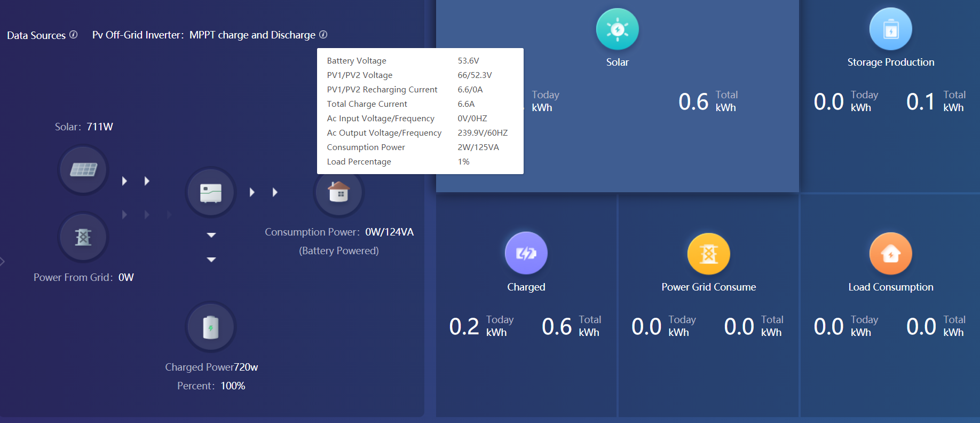Click 'MPPT charge and Discharge' text
This screenshot has height=423, width=980.
252,35
